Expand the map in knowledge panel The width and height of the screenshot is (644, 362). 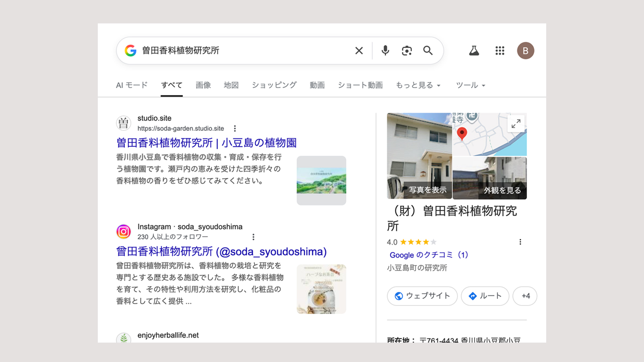516,123
